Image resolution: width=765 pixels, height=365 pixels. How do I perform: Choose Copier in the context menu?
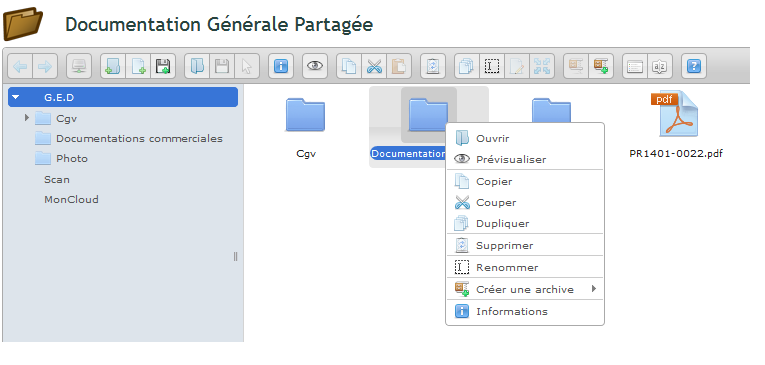pyautogui.click(x=525, y=182)
